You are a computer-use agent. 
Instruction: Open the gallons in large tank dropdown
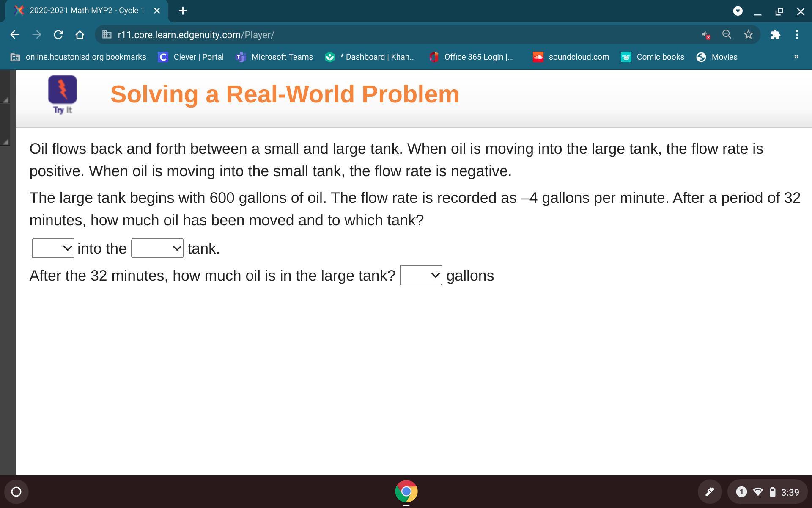point(421,276)
